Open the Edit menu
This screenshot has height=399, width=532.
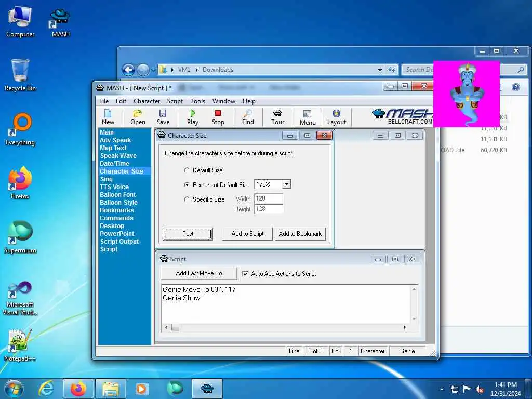tap(121, 101)
